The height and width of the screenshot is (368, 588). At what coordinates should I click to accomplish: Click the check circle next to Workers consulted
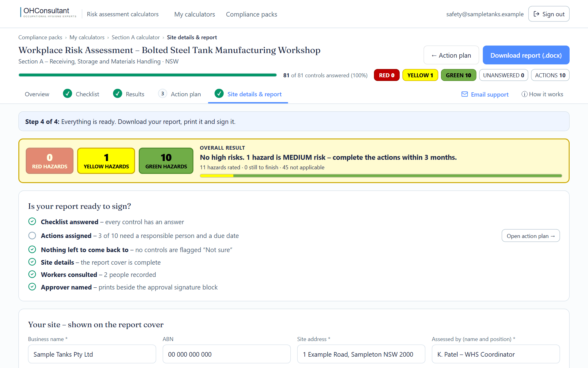tap(32, 274)
